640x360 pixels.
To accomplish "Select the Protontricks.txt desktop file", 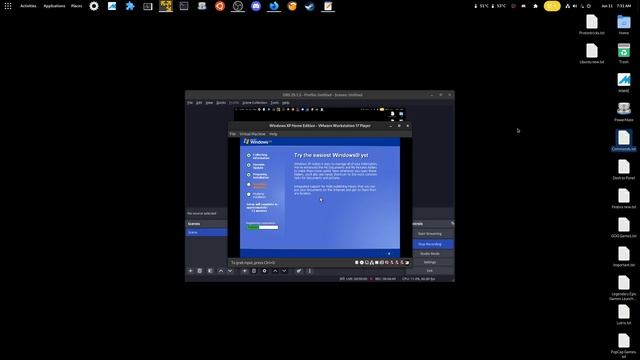I will [x=592, y=24].
